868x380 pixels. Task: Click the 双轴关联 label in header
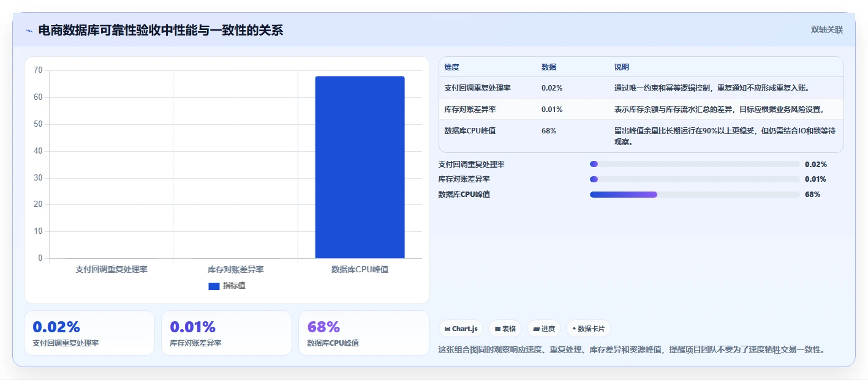point(827,29)
